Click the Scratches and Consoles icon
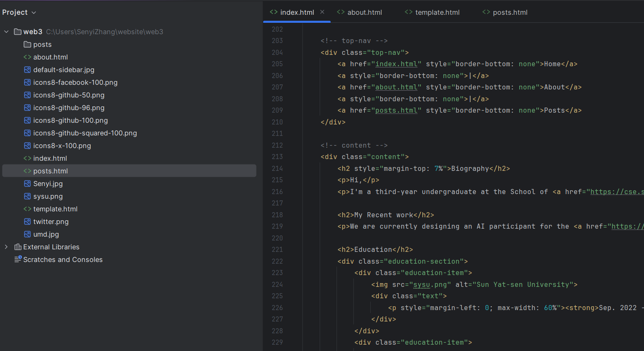 click(x=18, y=259)
